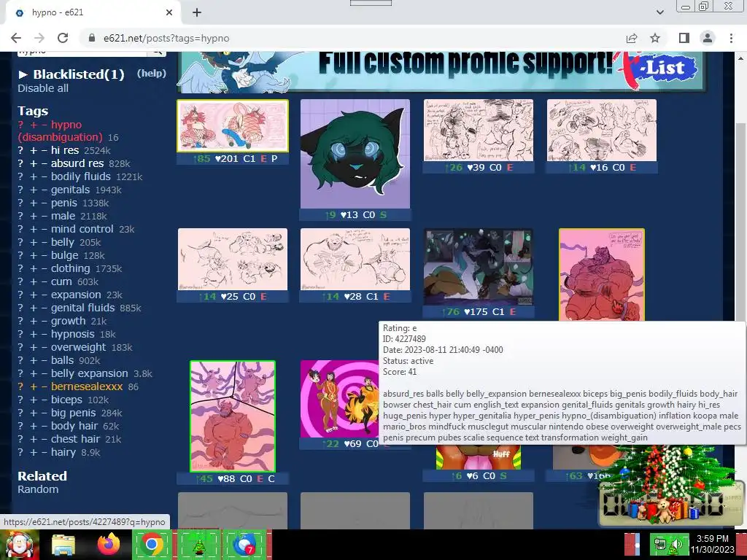Open the tab search chevron
This screenshot has width=747, height=560.
659,12
